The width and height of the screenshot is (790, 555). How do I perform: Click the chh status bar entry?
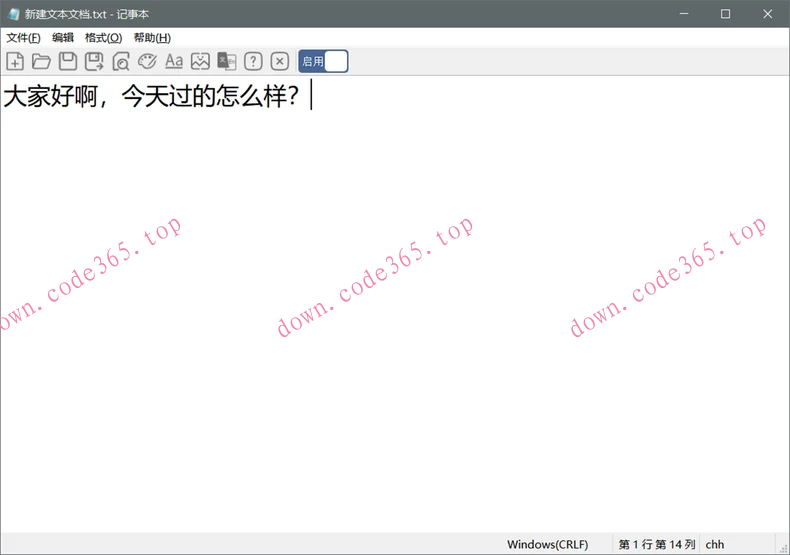[x=714, y=544]
